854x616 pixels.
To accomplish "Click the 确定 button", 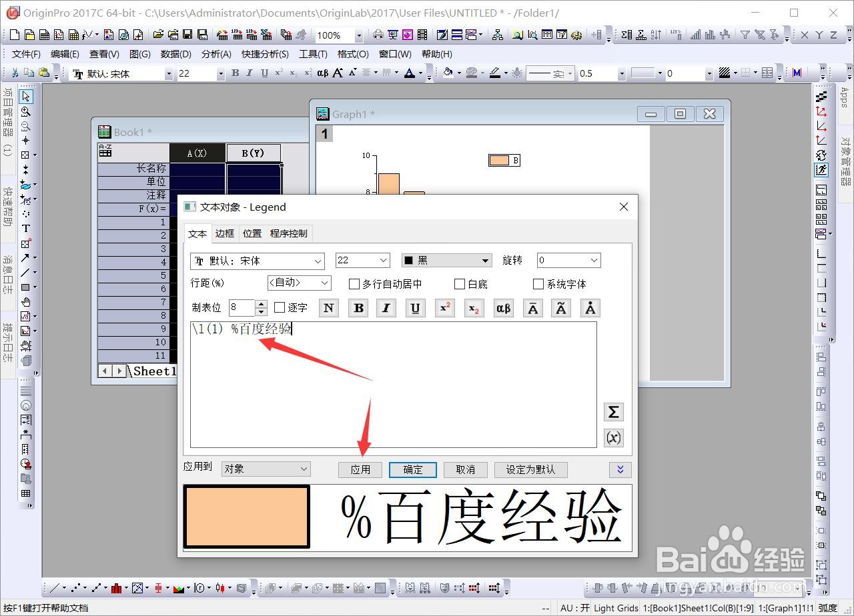I will 413,469.
